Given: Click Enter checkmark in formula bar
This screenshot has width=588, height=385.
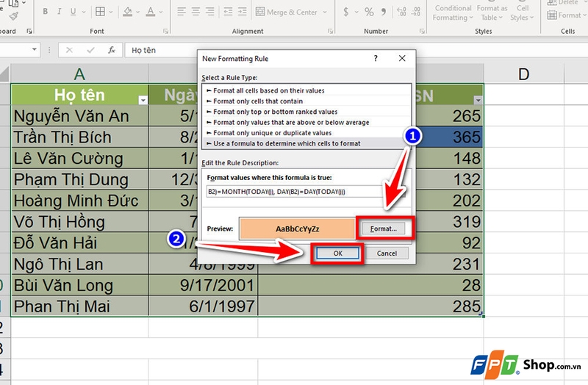Looking at the screenshot, I should [x=90, y=50].
